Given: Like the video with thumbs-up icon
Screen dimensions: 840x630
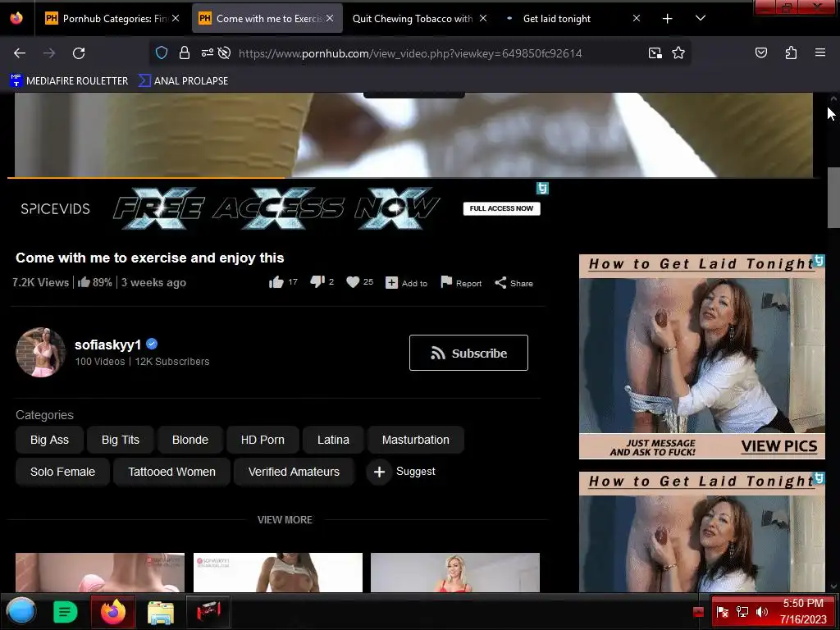Looking at the screenshot, I should coord(276,282).
